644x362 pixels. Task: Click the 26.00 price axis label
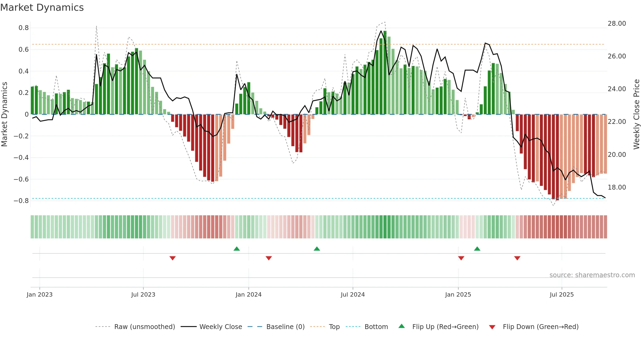(x=617, y=56)
